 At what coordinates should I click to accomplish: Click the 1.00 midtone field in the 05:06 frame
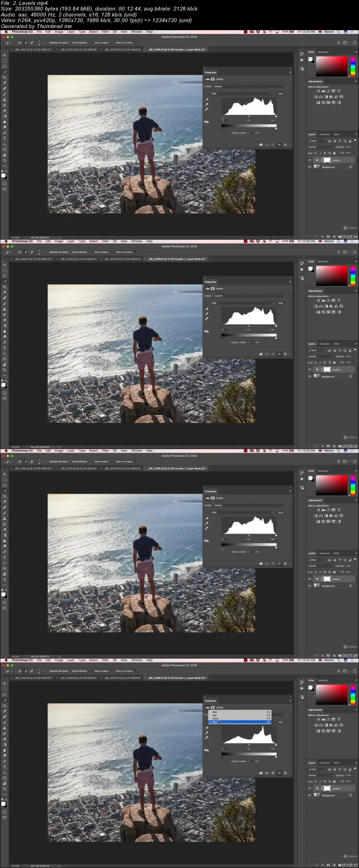coord(248,330)
